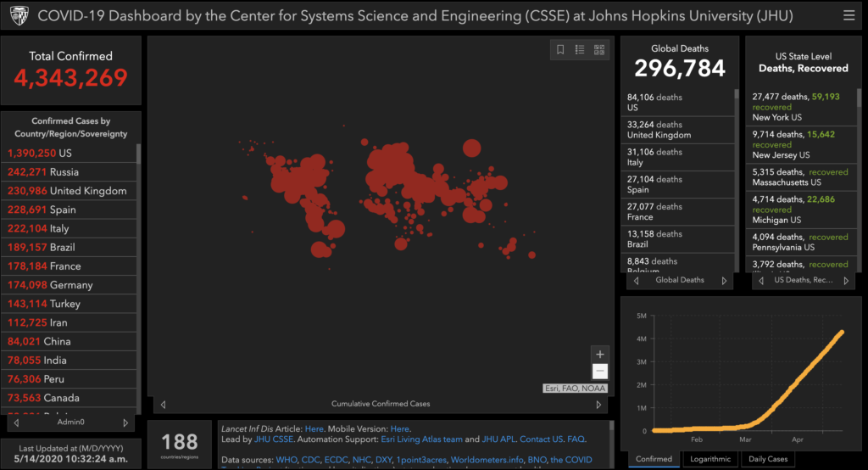
Task: Select Massachusetts US state entry
Action: click(802, 177)
